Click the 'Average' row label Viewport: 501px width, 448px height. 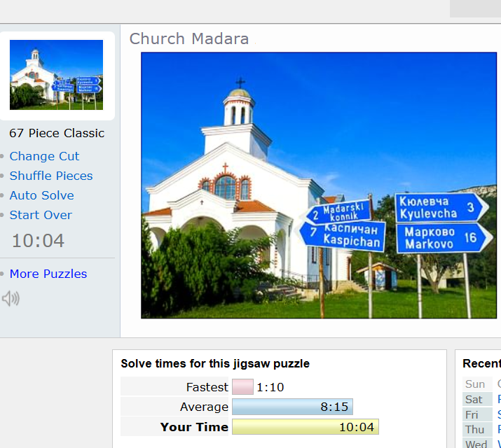click(x=204, y=407)
